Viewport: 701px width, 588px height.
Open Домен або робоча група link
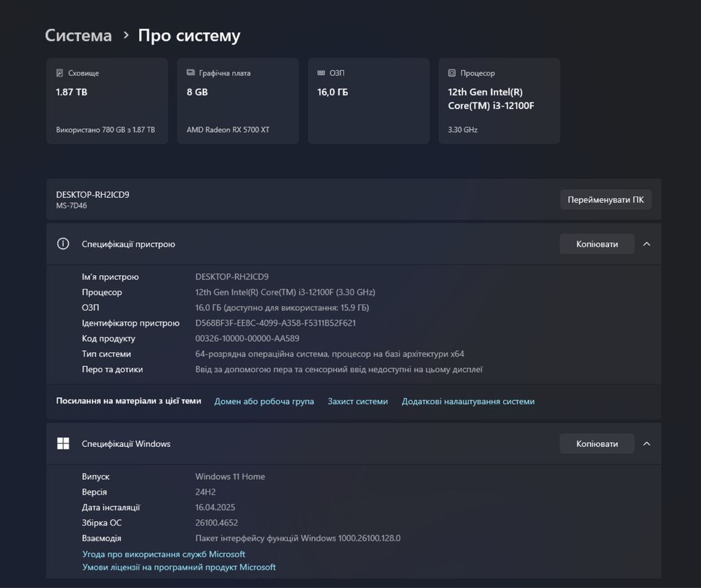(x=265, y=401)
